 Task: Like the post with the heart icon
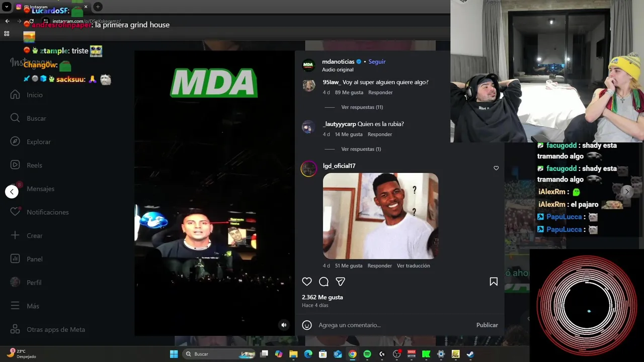[307, 282]
